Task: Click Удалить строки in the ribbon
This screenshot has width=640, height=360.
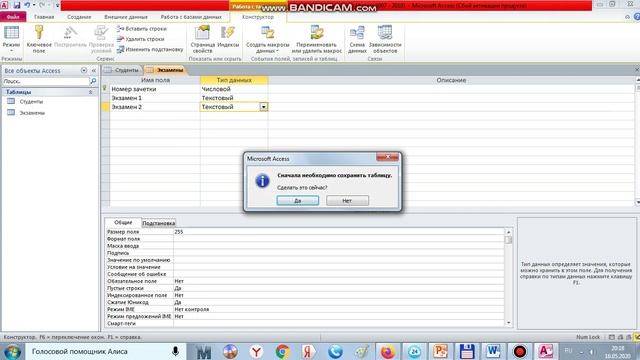Action: click(x=141, y=39)
